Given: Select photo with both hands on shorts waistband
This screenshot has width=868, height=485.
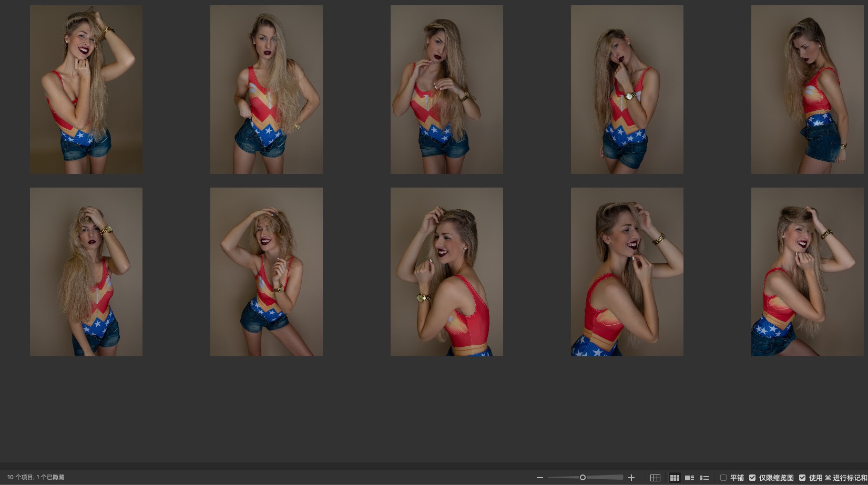Looking at the screenshot, I should [x=267, y=89].
